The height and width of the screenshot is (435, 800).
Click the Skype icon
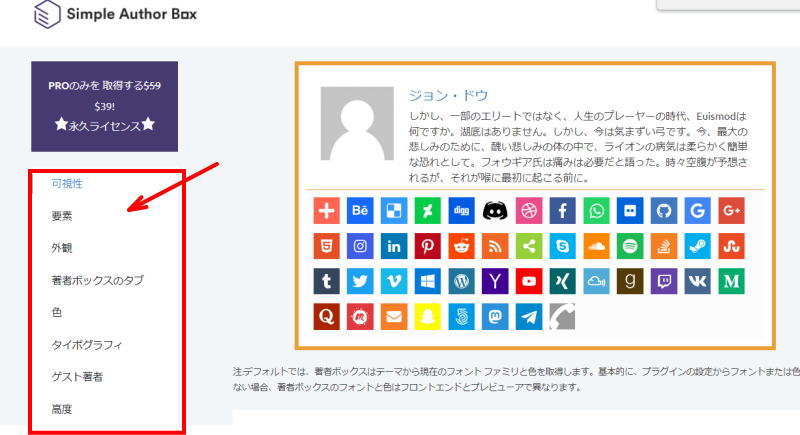562,246
